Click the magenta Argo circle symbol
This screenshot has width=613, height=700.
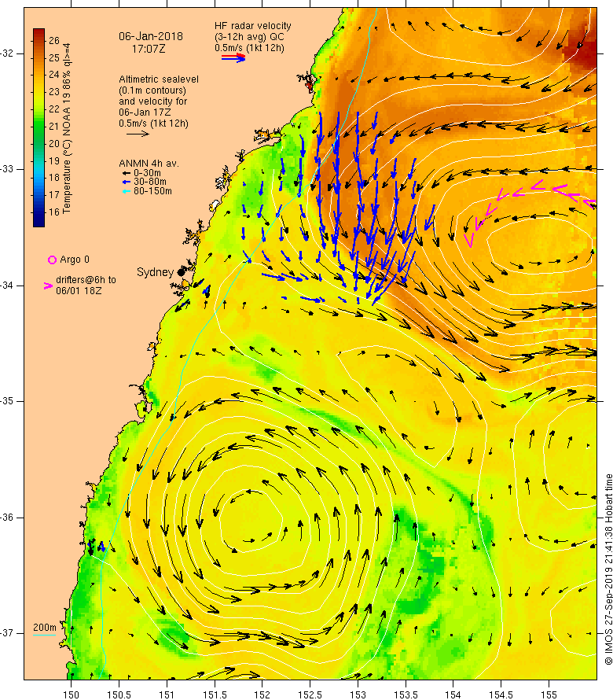click(52, 260)
